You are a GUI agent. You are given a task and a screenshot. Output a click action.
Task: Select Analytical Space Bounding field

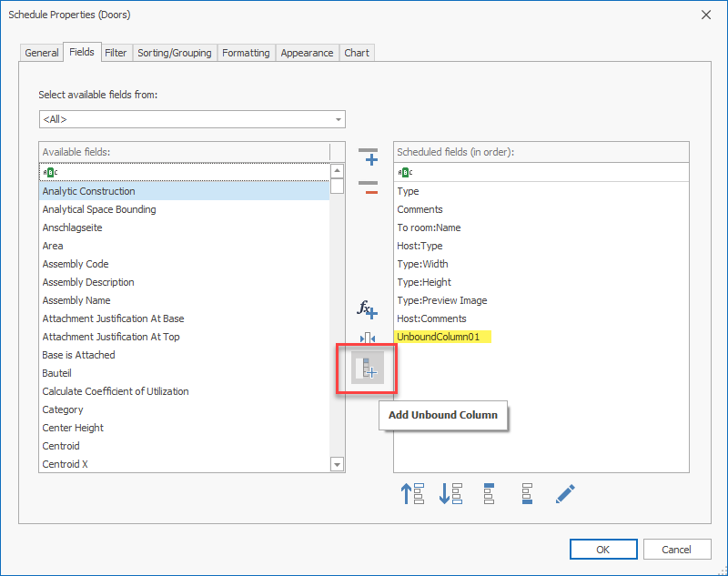(185, 209)
